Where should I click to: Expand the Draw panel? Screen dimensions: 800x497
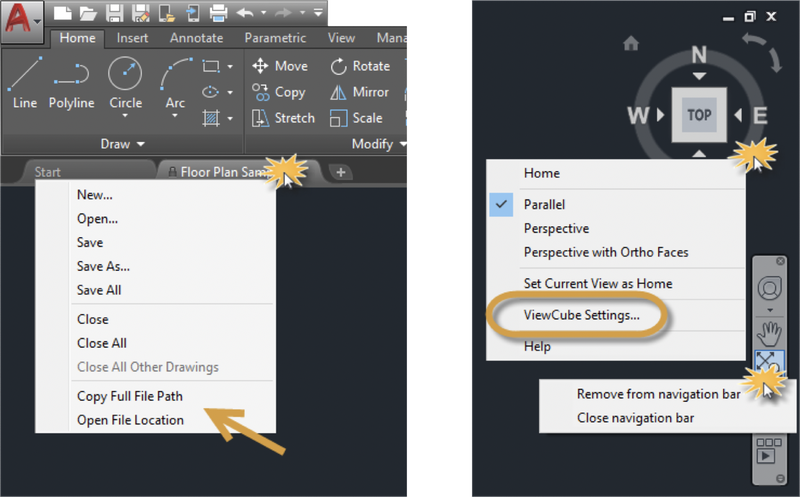click(x=122, y=144)
